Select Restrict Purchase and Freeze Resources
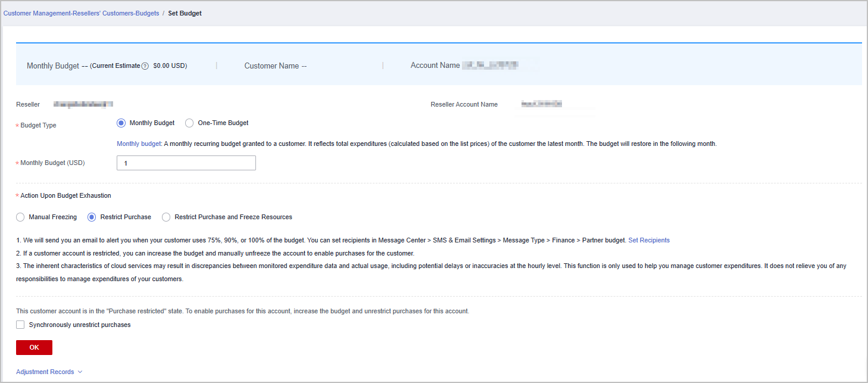868x383 pixels. tap(166, 217)
